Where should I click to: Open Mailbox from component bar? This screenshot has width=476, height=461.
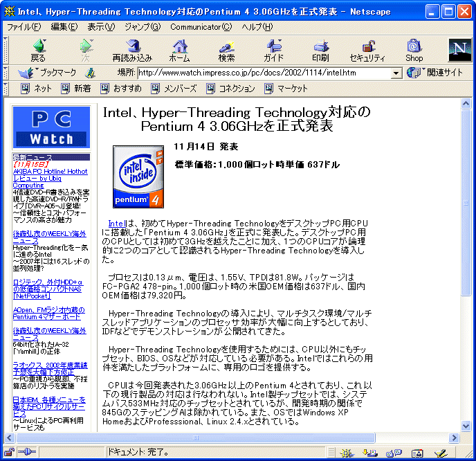[x=370, y=453]
